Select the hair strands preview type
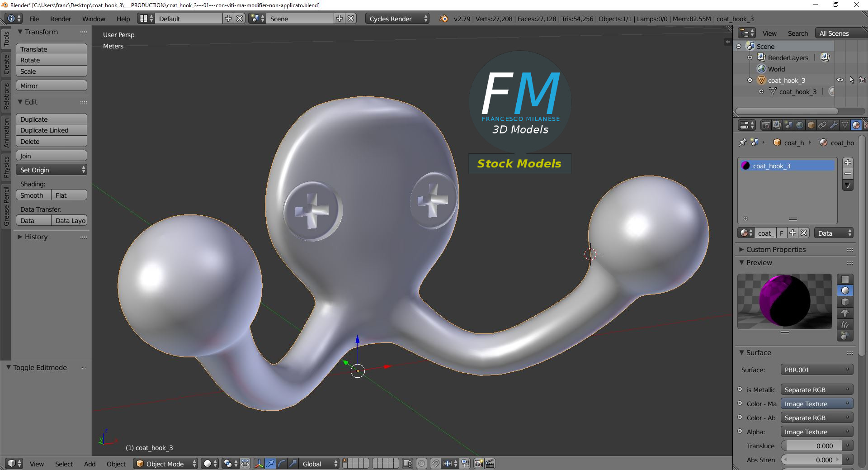 point(845,324)
